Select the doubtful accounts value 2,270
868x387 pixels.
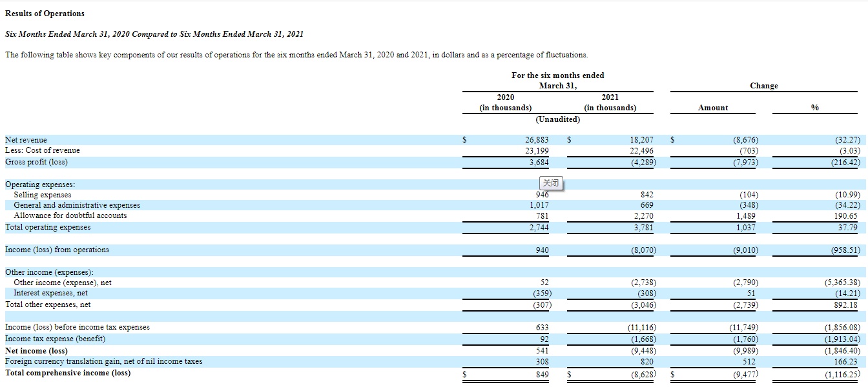tap(643, 215)
